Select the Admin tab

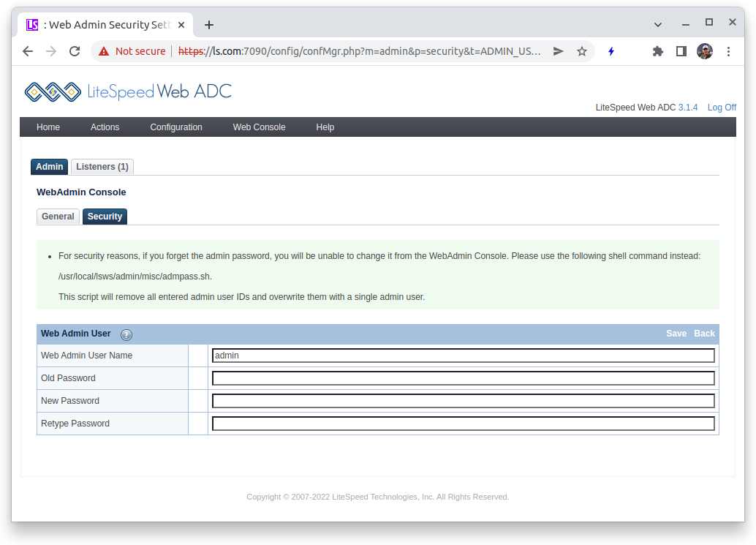[x=49, y=166]
